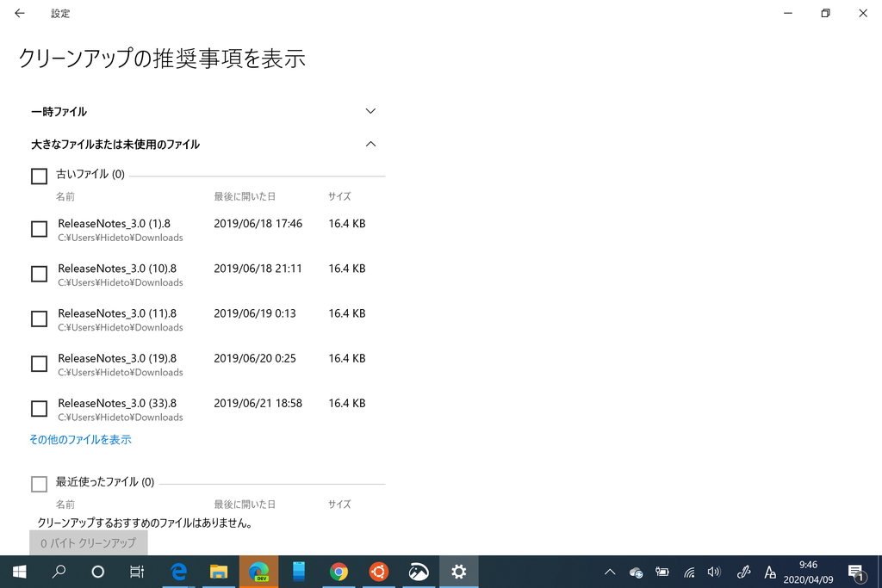Open the volume control in the system tray
The width and height of the screenshot is (882, 588).
[715, 571]
